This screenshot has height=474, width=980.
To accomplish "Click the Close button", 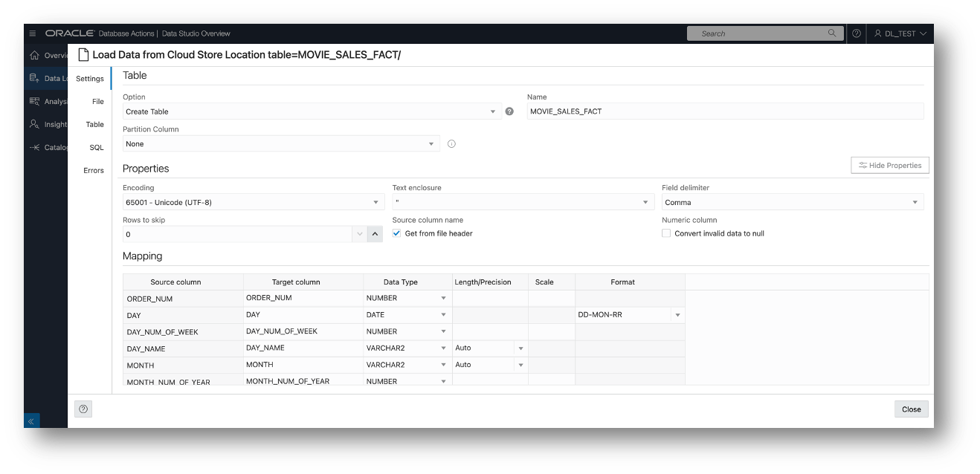I will [911, 409].
